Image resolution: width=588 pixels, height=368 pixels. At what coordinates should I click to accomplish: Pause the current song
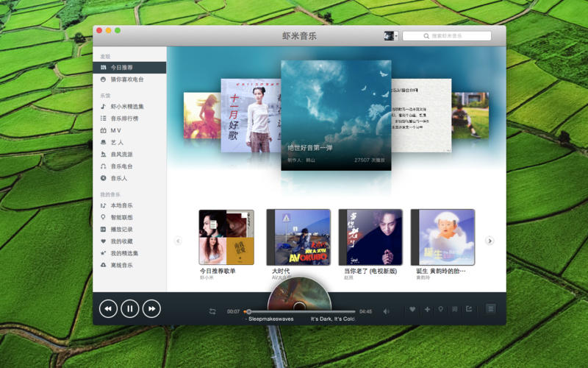[x=130, y=308]
